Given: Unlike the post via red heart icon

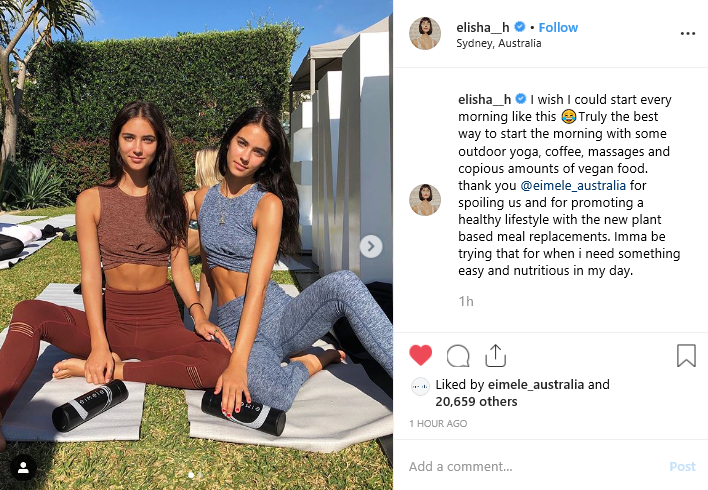Looking at the screenshot, I should [420, 355].
